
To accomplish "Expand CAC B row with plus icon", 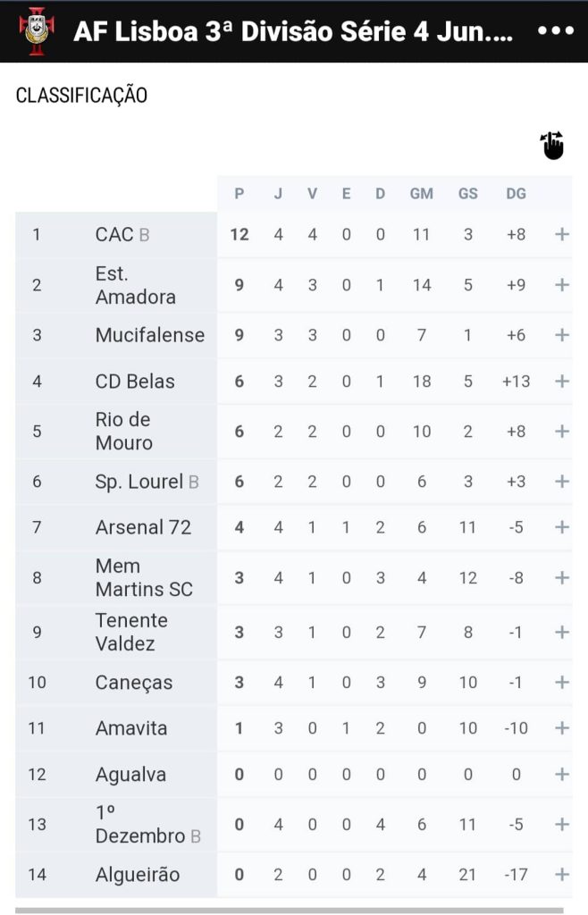I will click(x=562, y=235).
